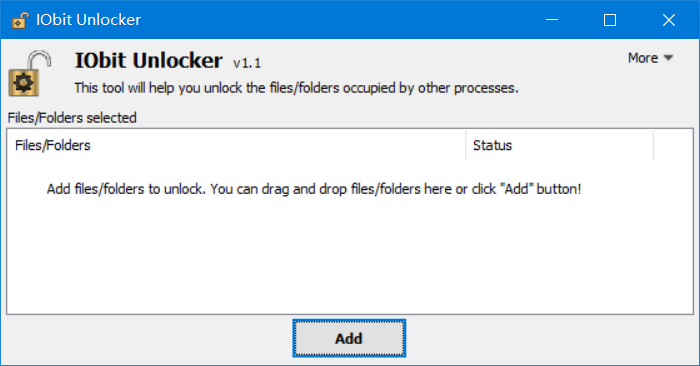The image size is (700, 366).
Task: Expand the arrow beside More
Action: point(668,58)
